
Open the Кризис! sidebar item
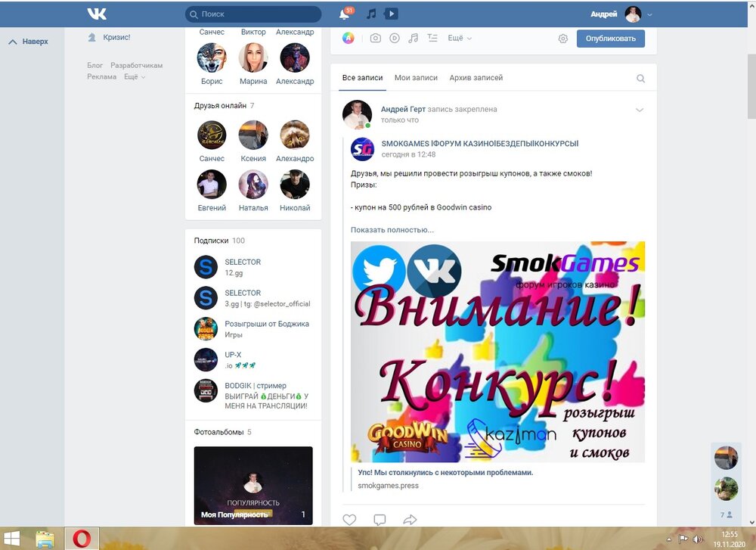click(116, 37)
